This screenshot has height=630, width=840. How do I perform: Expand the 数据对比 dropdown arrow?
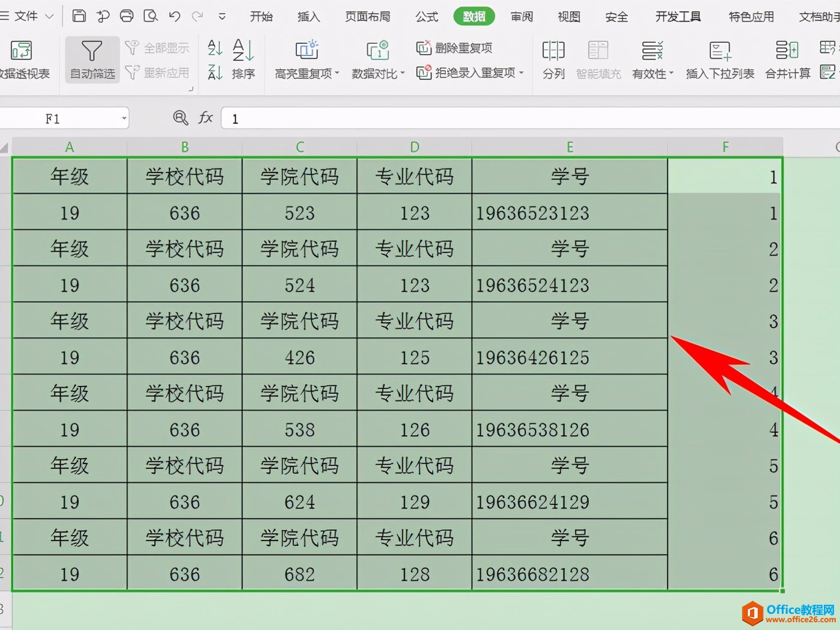tap(403, 73)
